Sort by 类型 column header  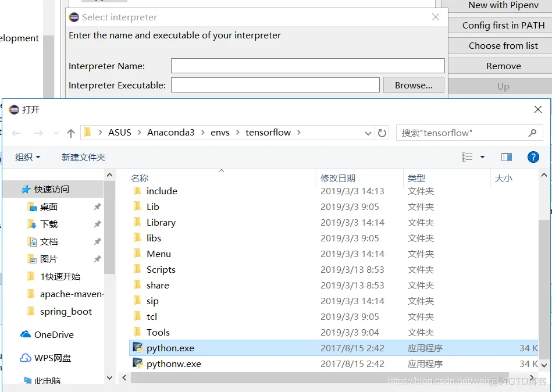tap(416, 179)
